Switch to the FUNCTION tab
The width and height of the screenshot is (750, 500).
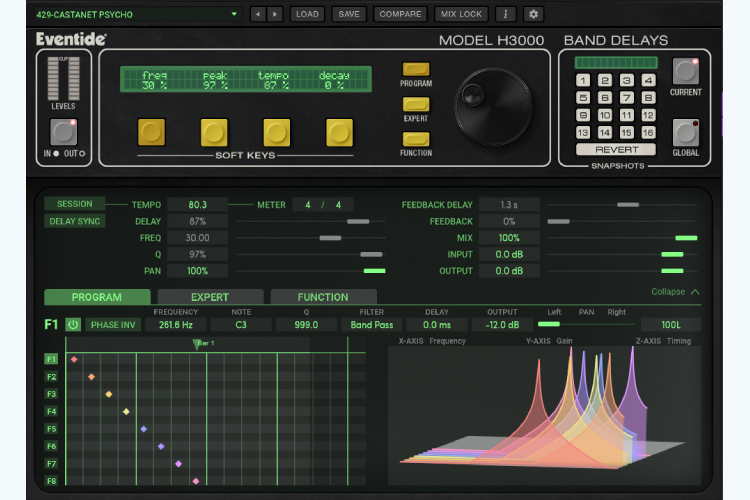click(323, 297)
